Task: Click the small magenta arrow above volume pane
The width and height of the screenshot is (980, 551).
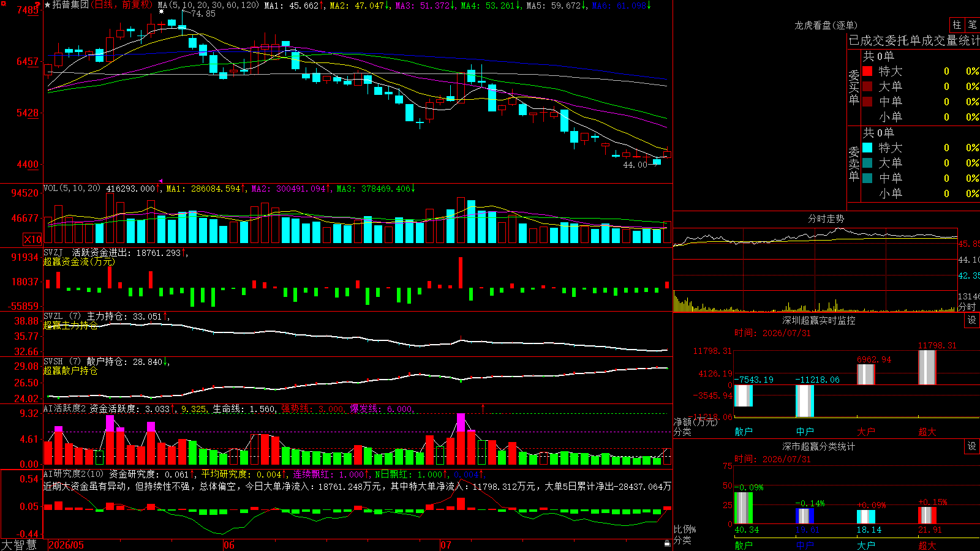Action: tap(160, 181)
